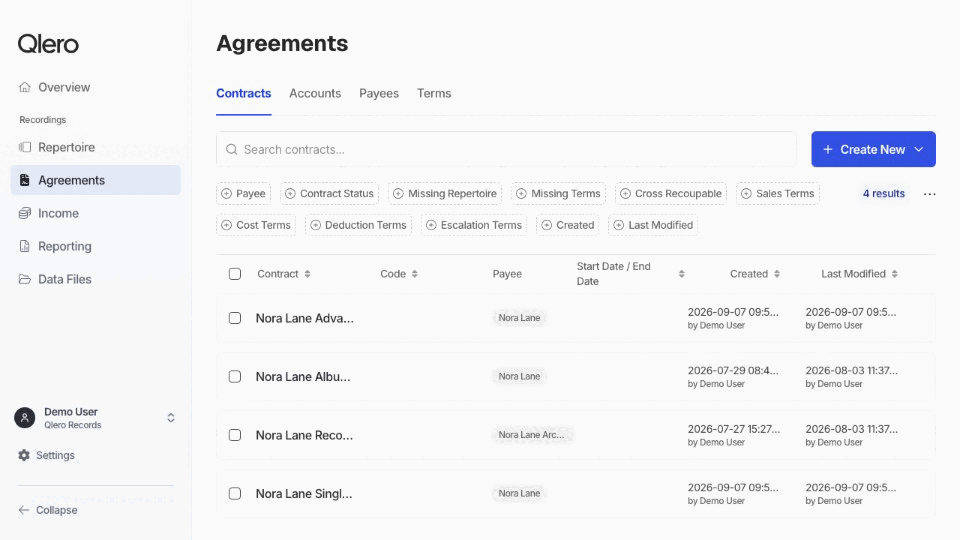This screenshot has width=960, height=540.
Task: Click the 4 results count
Action: (x=883, y=193)
